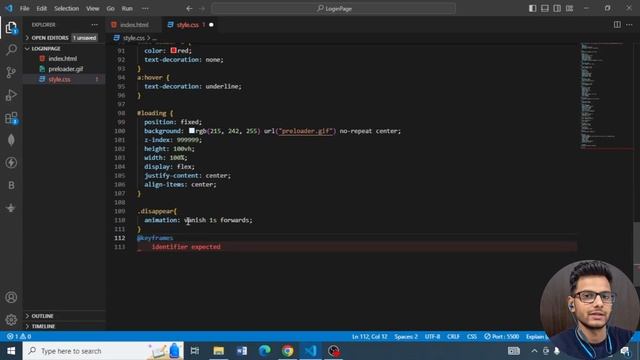This screenshot has width=640, height=360.
Task: Select style.css in the file explorer
Action: (59, 79)
